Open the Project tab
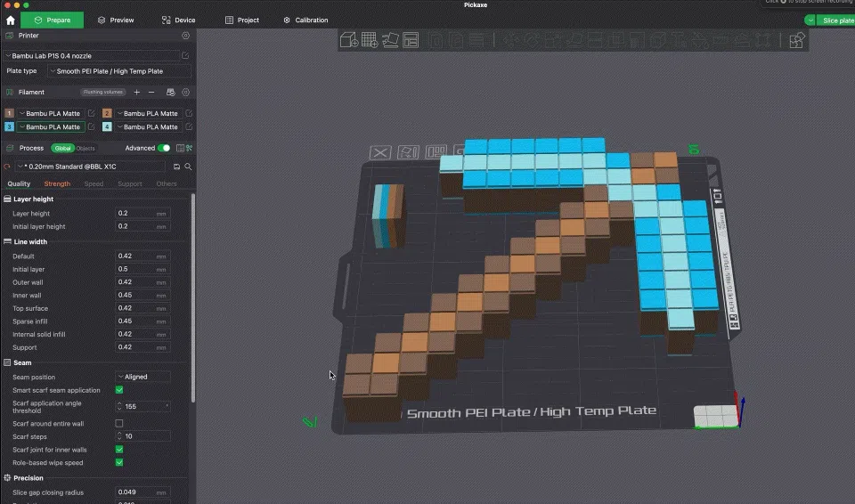Viewport: 855px width, 504px height. (242, 20)
